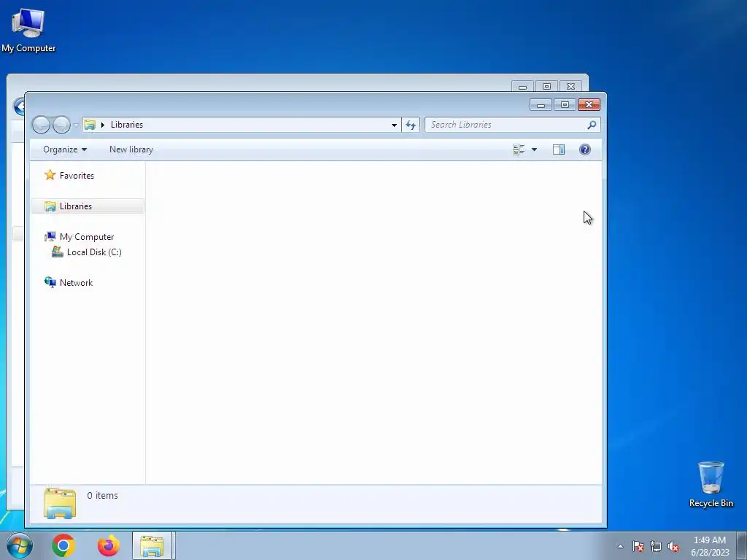The image size is (747, 560).
Task: Select Network in navigation pane
Action: (76, 282)
